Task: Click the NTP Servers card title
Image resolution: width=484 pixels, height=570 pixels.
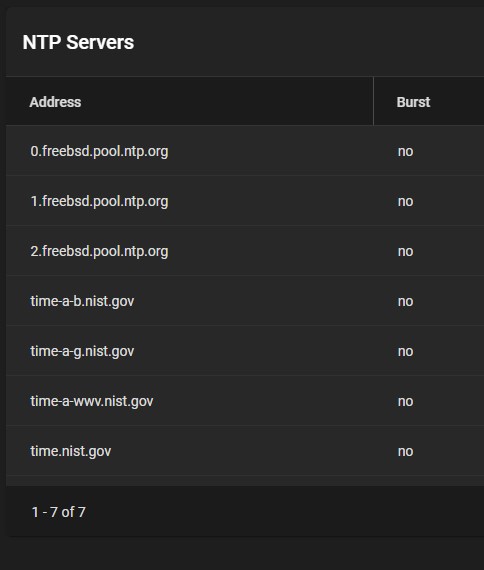Action: coord(78,42)
